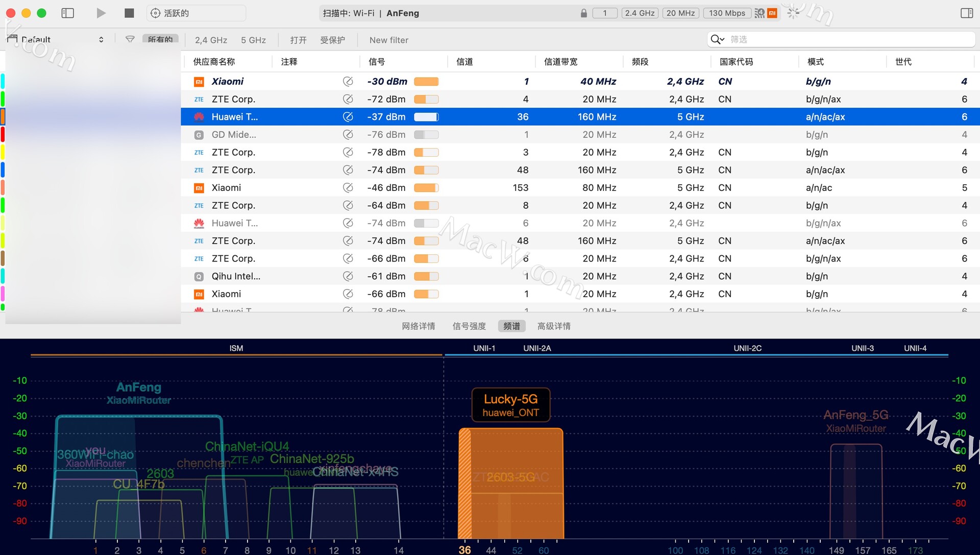This screenshot has height=555, width=980.
Task: Toggle the left sidebar panel
Action: [x=67, y=13]
